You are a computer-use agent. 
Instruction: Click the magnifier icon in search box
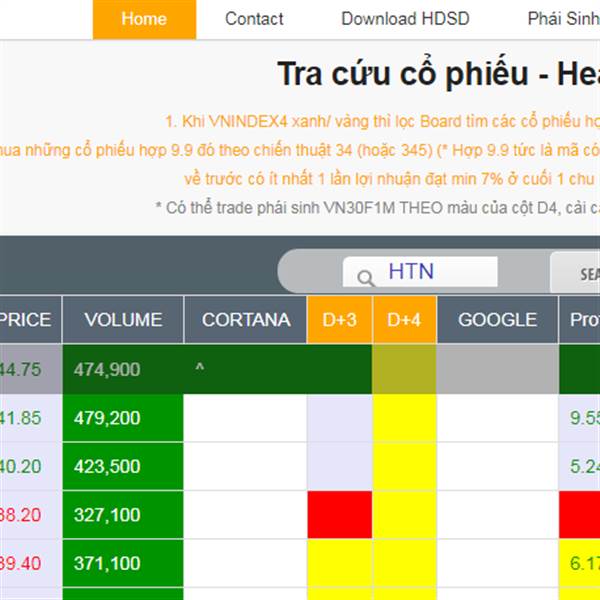[x=365, y=278]
